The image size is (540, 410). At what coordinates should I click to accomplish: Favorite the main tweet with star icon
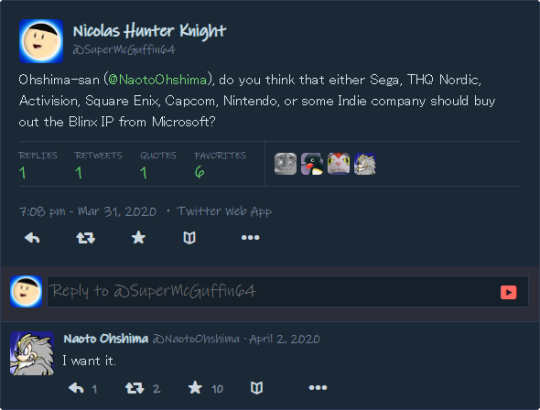(138, 238)
